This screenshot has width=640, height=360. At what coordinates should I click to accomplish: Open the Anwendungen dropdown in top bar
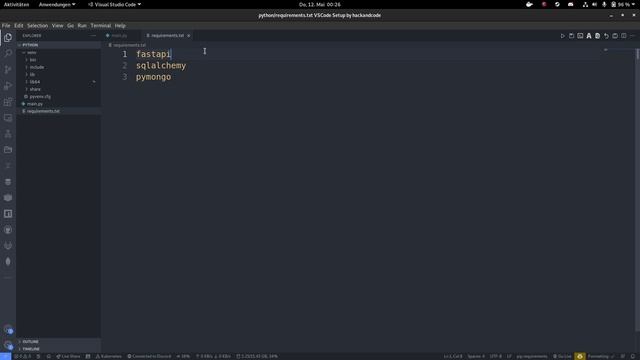57,4
